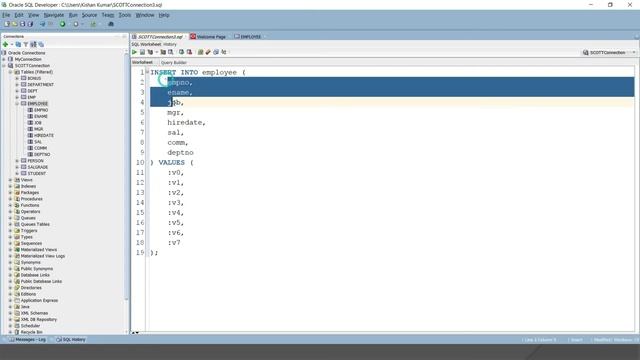Collapse the SCOTTConnection node

[4, 66]
